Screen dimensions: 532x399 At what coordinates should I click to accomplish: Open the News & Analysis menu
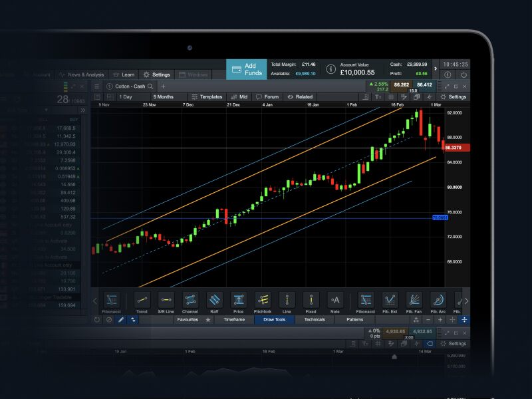point(81,74)
